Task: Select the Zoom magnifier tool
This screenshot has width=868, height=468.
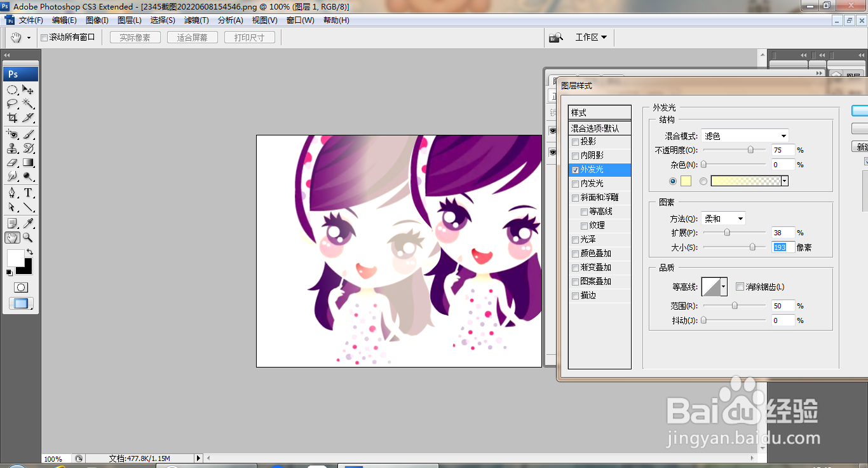Action: (x=29, y=237)
